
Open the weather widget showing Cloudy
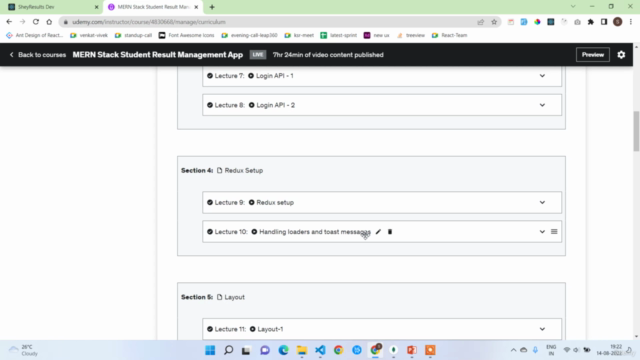24,350
